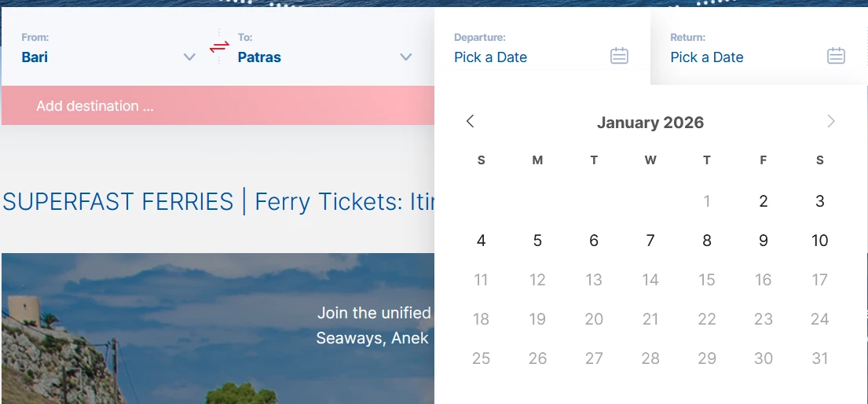
Task: Pick January 4 as the date
Action: click(x=482, y=241)
